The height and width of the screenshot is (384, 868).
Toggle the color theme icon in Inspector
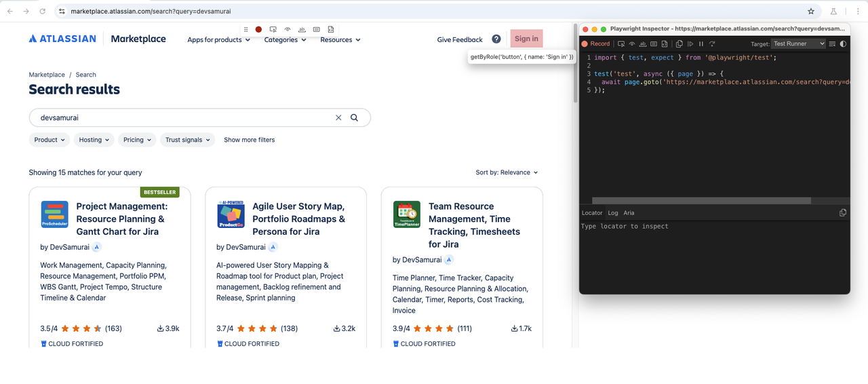pyautogui.click(x=843, y=43)
